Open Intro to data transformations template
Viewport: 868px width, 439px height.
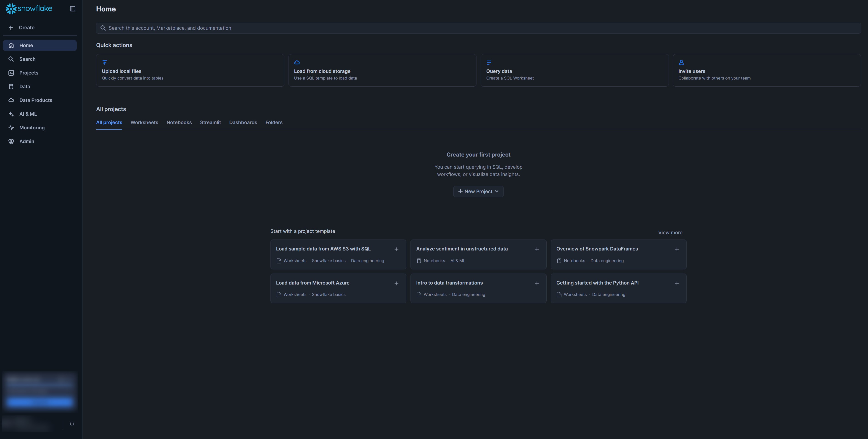(478, 288)
